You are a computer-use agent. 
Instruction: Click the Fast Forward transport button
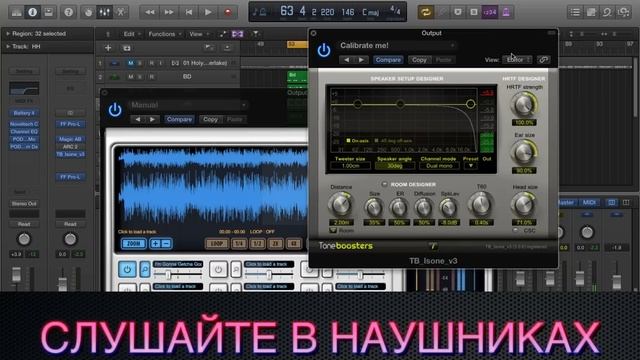169,12
